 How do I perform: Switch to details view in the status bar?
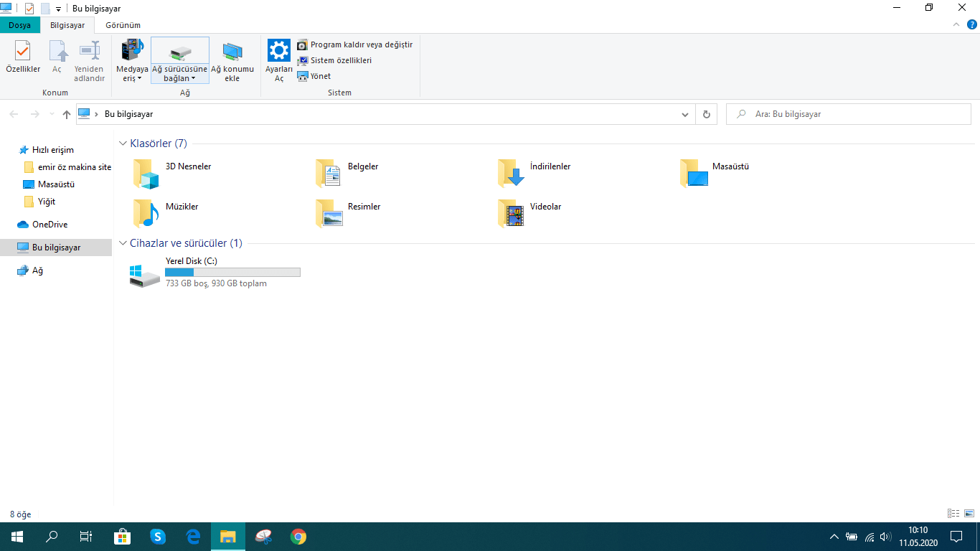click(953, 514)
